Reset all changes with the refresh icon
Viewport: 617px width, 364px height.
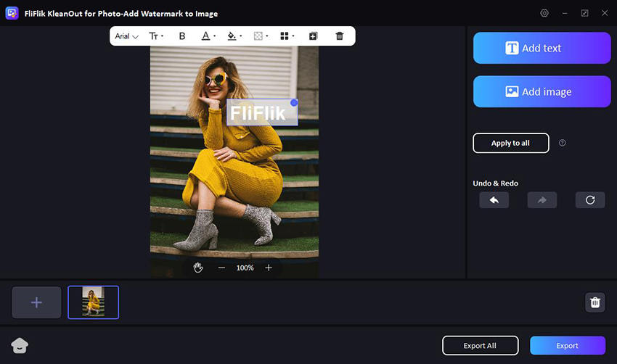[590, 200]
